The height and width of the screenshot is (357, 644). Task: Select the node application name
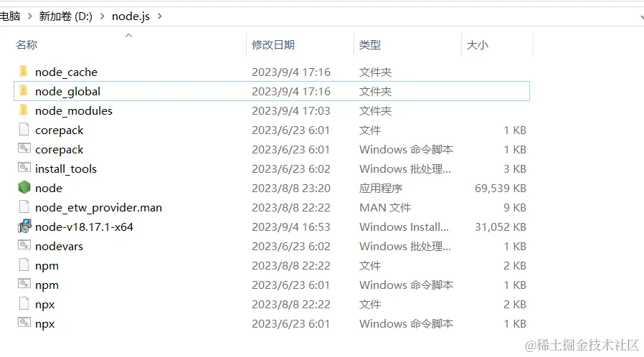pyautogui.click(x=49, y=189)
